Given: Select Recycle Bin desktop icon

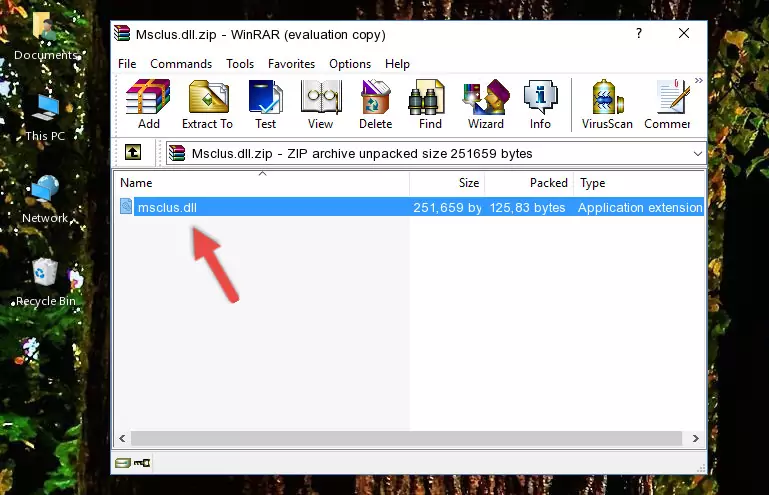Looking at the screenshot, I should (x=46, y=282).
